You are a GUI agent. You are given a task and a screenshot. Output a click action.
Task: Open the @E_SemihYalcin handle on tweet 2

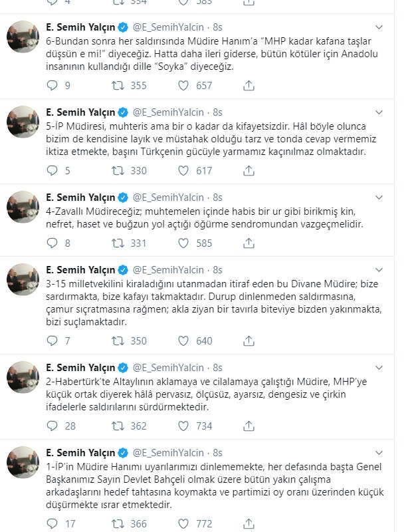click(170, 368)
